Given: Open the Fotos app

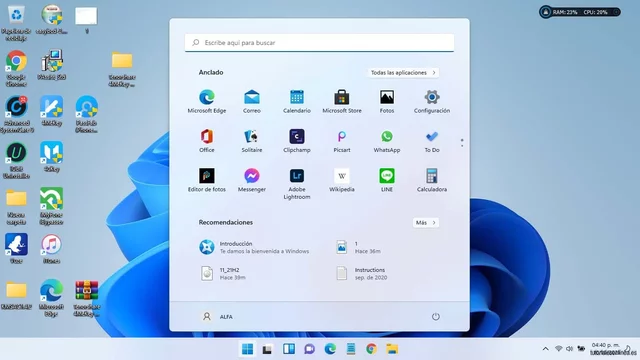Looking at the screenshot, I should (387, 101).
